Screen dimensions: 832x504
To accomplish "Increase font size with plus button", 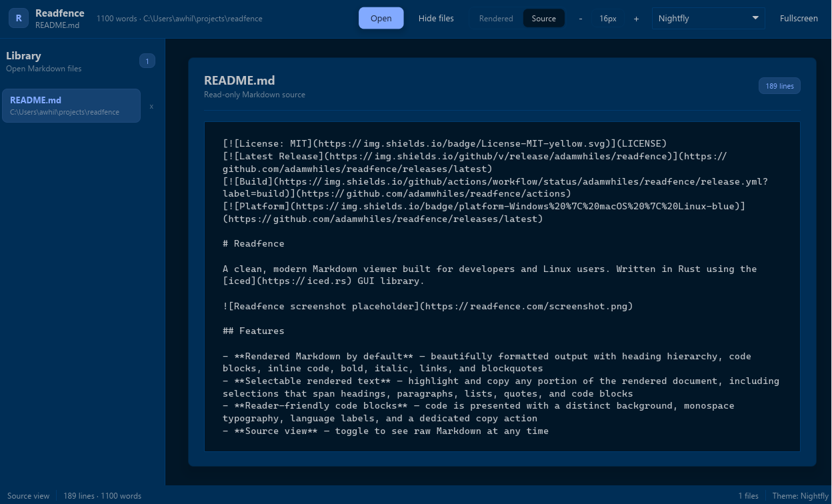I will [x=636, y=19].
